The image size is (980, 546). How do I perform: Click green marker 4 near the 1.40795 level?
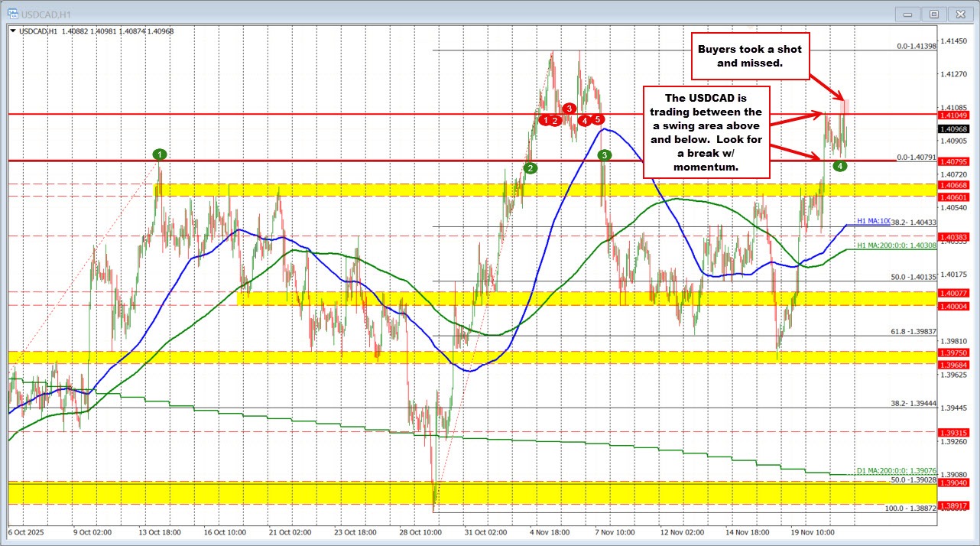(x=840, y=164)
